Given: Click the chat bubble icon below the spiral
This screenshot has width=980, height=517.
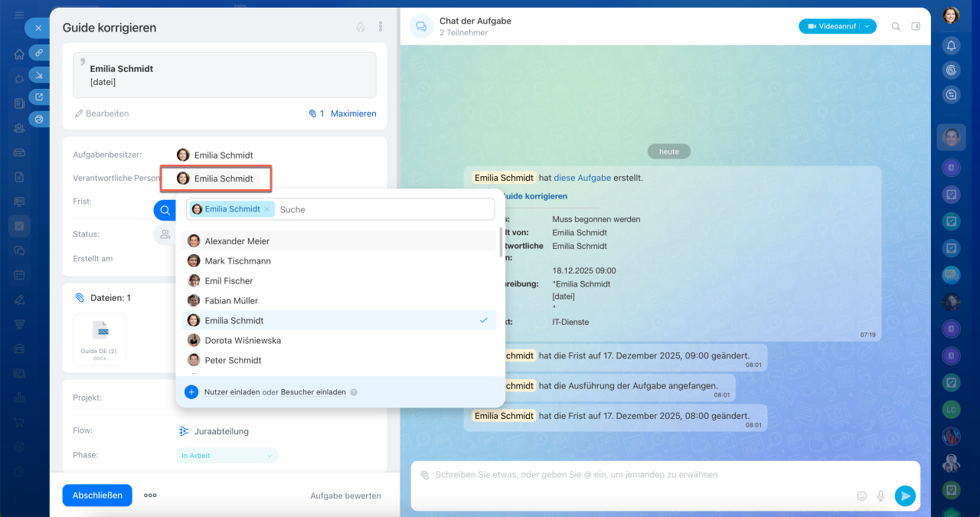Looking at the screenshot, I should [951, 95].
